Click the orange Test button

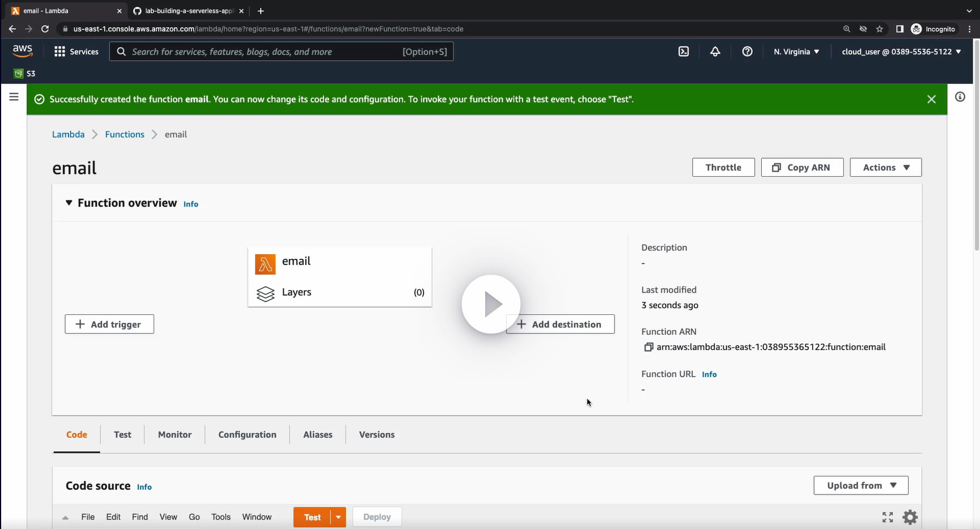coord(312,517)
